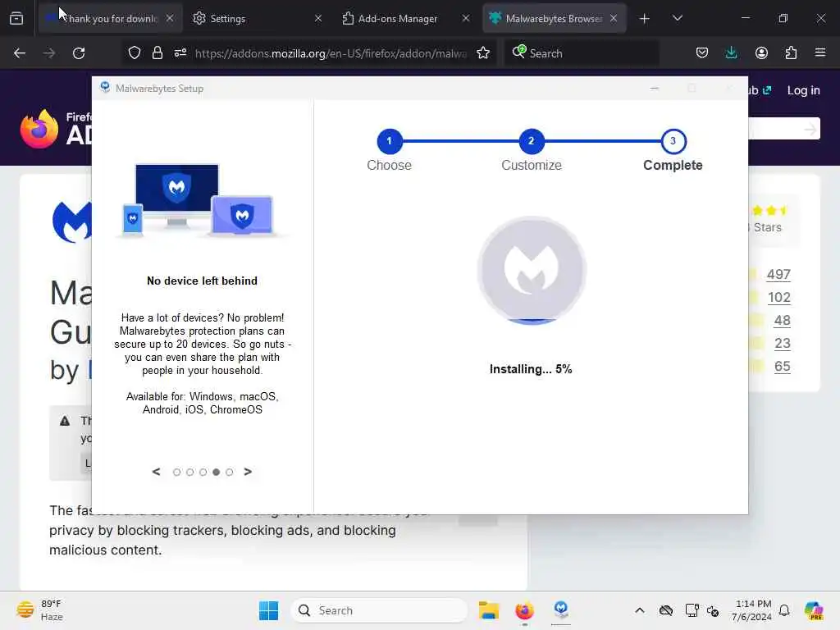Select fourth carousel dot

click(x=216, y=472)
